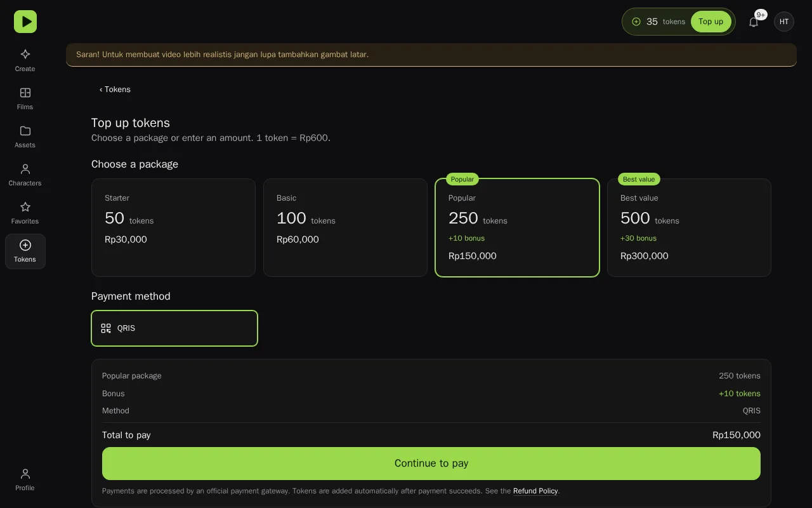Image resolution: width=812 pixels, height=508 pixels.
Task: Click the Rp30,000 Starter price
Action: pos(126,239)
